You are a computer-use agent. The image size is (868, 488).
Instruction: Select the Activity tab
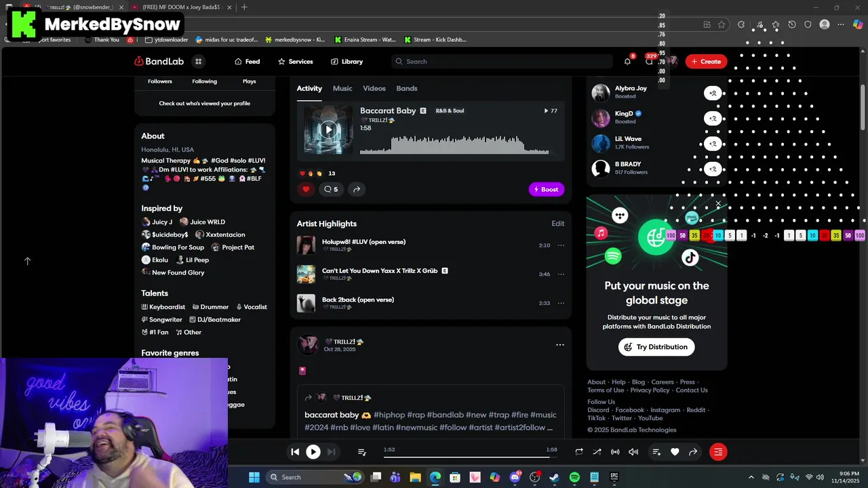(x=309, y=88)
